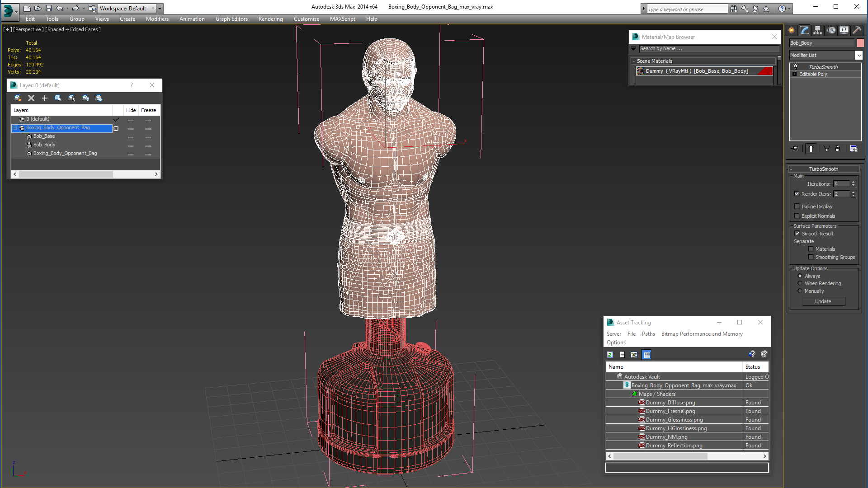868x488 pixels.
Task: Collapse the Scene Materials group
Action: coord(634,61)
